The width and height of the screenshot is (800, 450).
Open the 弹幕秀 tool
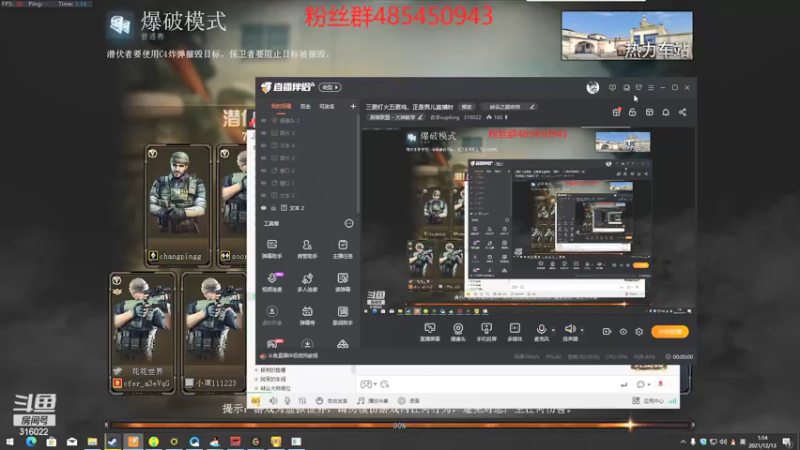307,315
